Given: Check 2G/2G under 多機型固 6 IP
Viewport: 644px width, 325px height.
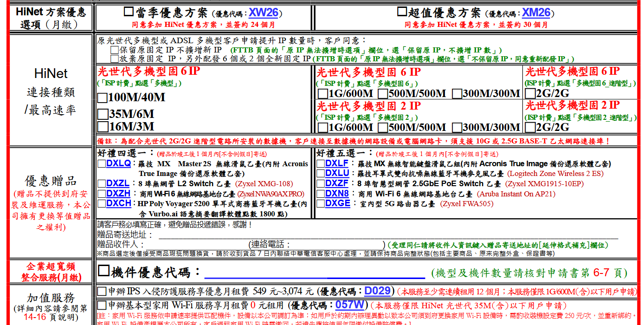Looking at the screenshot, I should 530,94.
